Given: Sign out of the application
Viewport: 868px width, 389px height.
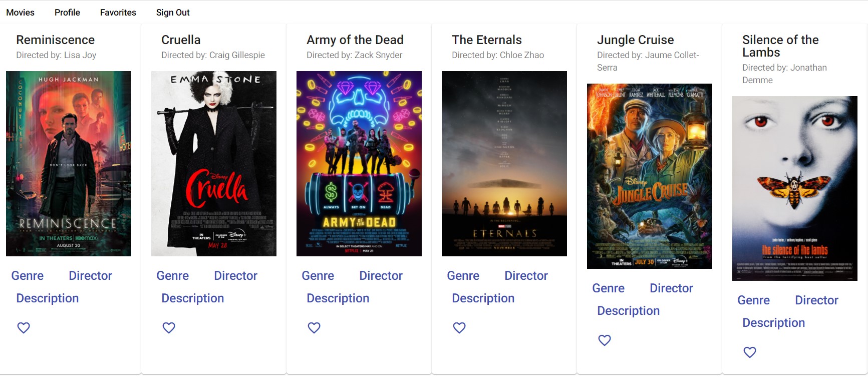Looking at the screenshot, I should tap(172, 12).
